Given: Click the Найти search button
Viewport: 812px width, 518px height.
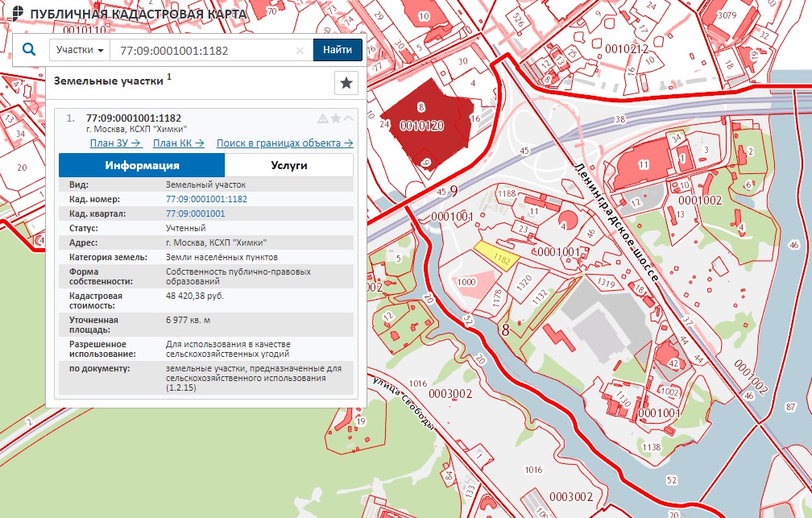Looking at the screenshot, I should pos(338,50).
